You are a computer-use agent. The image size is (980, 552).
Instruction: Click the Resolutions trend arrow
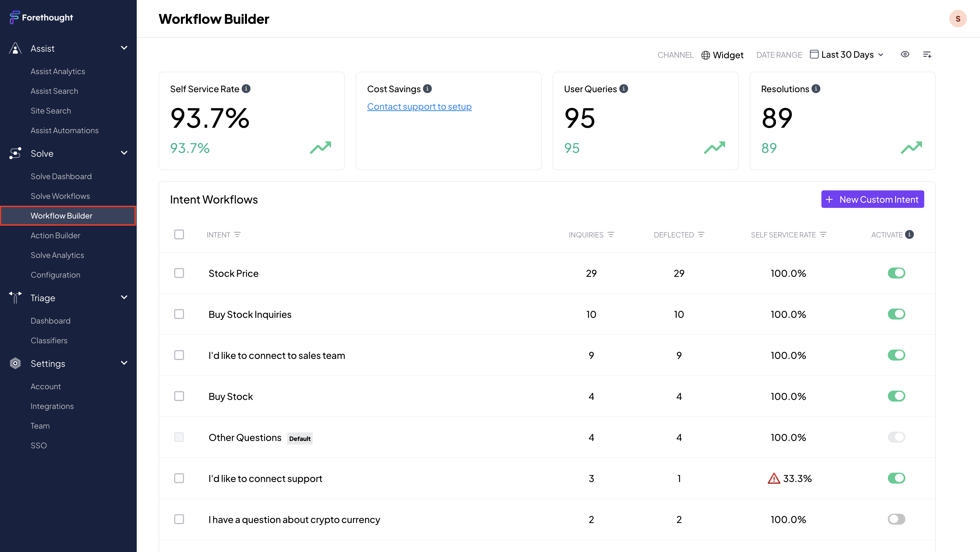click(912, 148)
